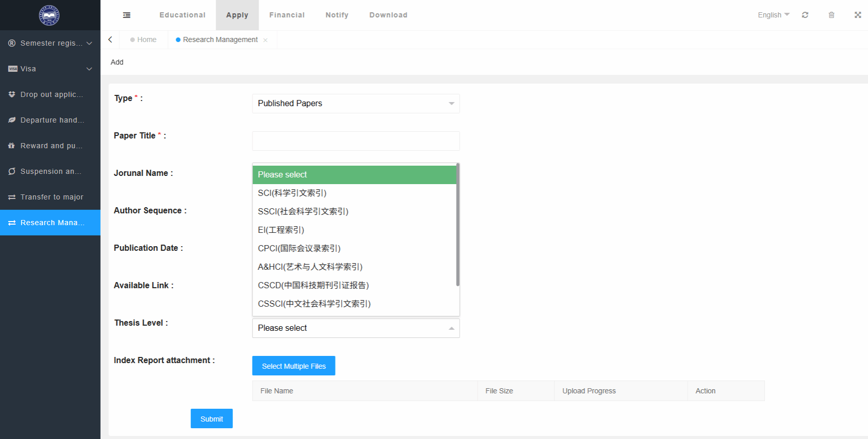Switch to the Financial top menu
Screen dimensions: 868x439
287,15
